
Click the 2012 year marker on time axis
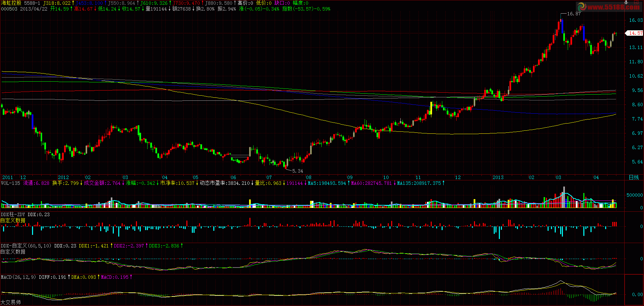pyautogui.click(x=63, y=177)
